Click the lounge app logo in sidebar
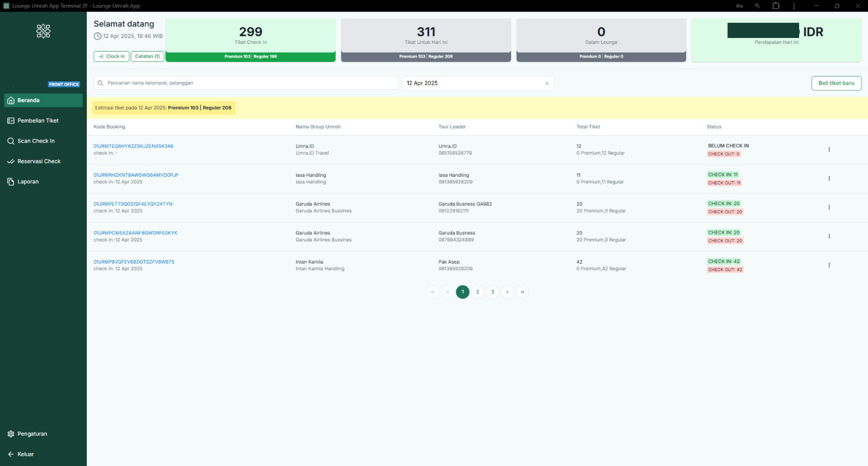Screen dimensions: 868x466 click(x=43, y=31)
